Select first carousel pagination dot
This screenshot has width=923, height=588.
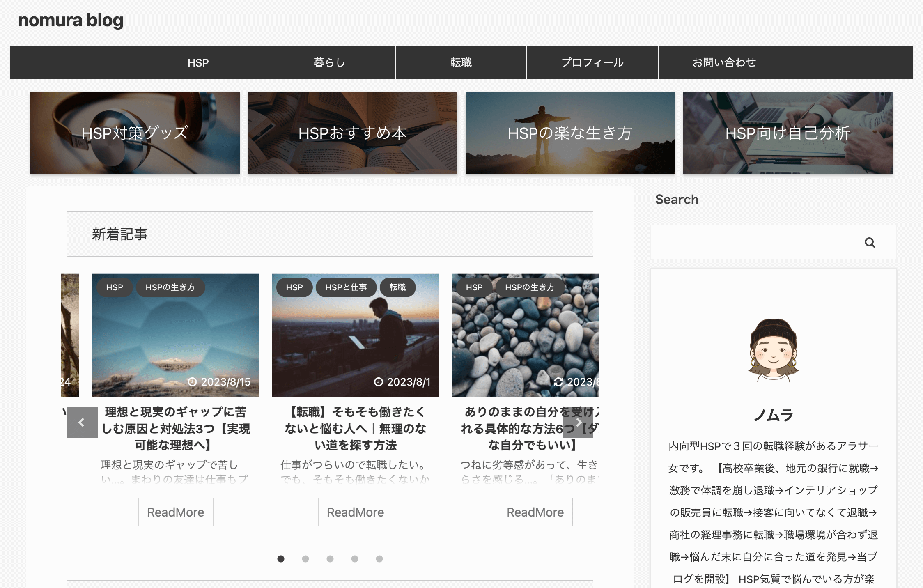(281, 559)
